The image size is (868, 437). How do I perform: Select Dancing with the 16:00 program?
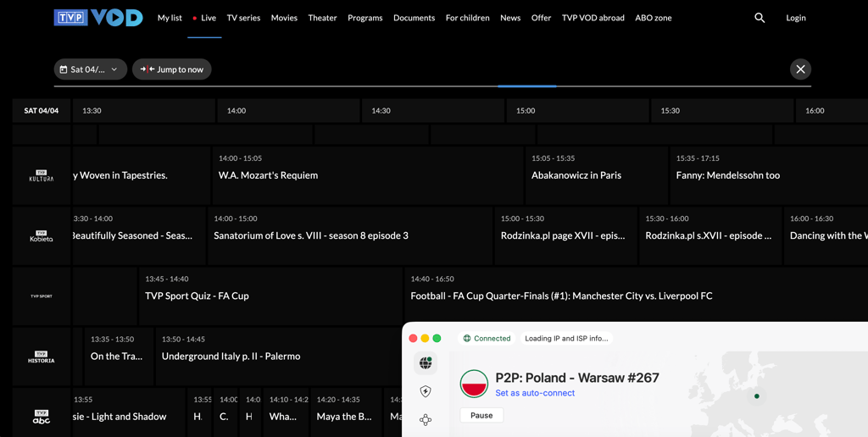click(x=826, y=235)
